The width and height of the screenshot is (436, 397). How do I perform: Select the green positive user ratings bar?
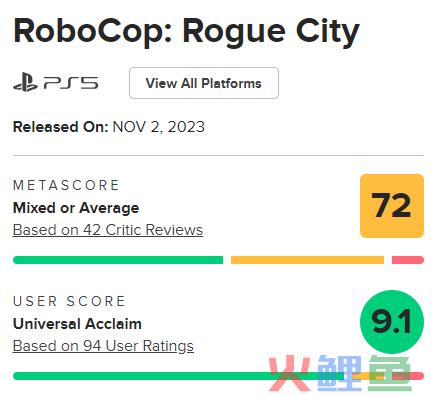[178, 376]
